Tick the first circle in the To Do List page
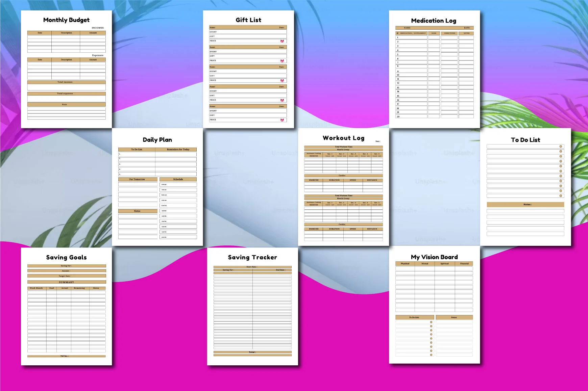Viewport: 588px width, 391px height. click(x=561, y=147)
